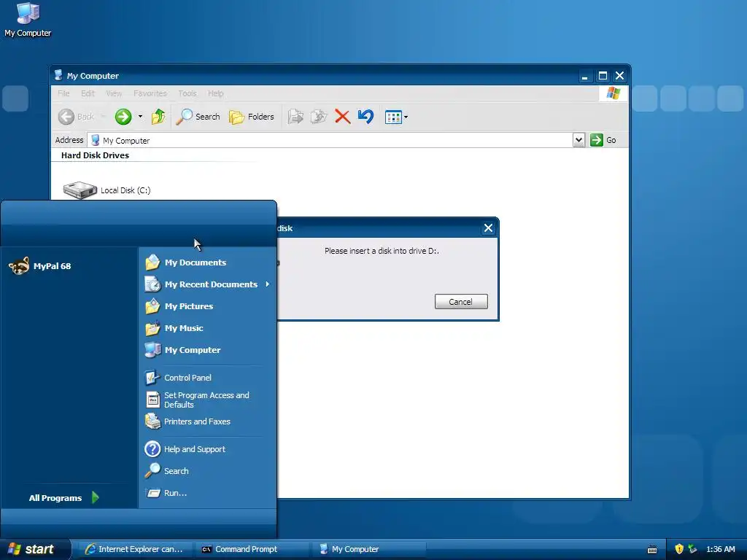Viewport: 747px width, 560px height.
Task: Click the keyboard tray icon
Action: tap(652, 550)
